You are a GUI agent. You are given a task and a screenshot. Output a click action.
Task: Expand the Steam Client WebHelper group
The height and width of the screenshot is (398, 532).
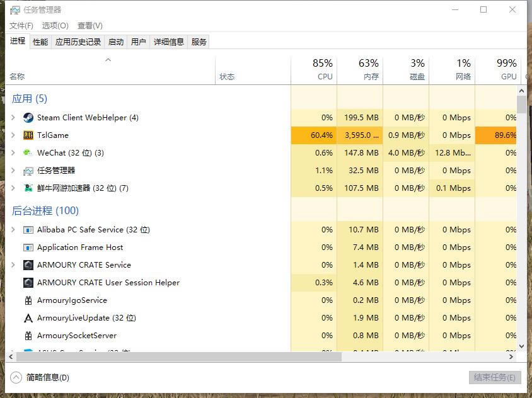click(x=13, y=118)
